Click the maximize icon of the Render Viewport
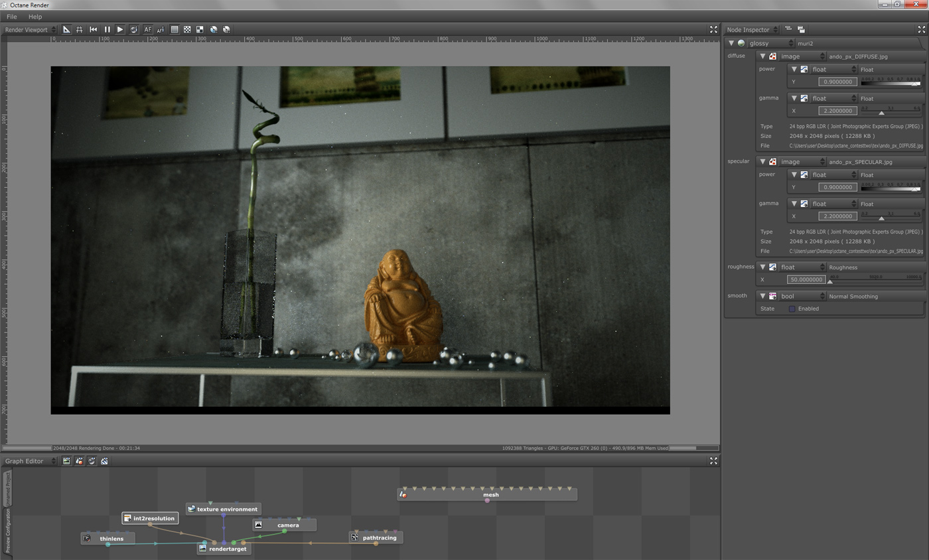This screenshot has width=929, height=560. click(x=713, y=29)
